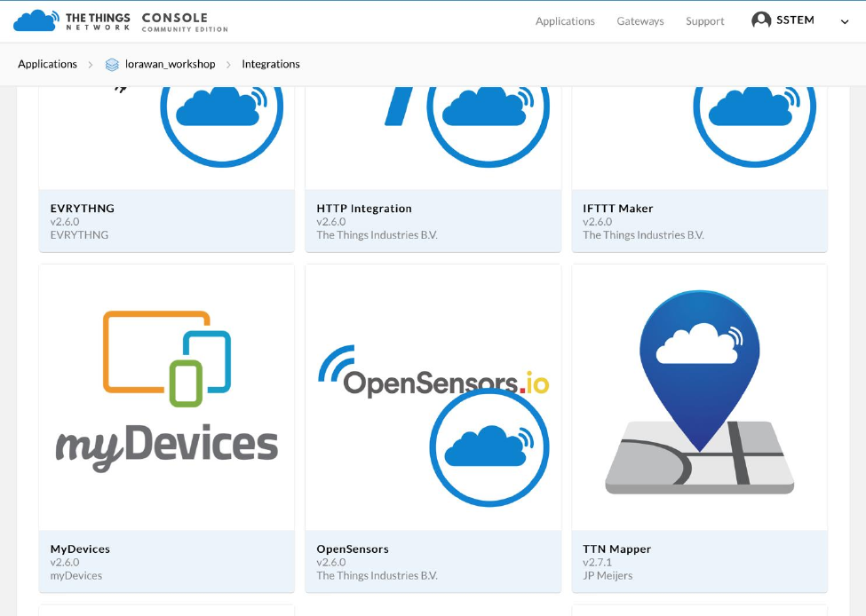Click The Things Industries B.V. under HTTP Integration
The height and width of the screenshot is (616, 866).
(377, 234)
